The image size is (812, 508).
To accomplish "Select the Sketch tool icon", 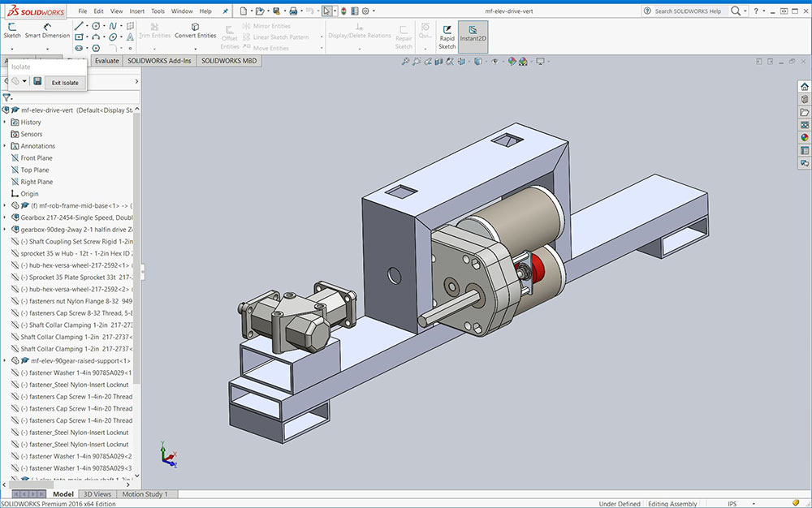I will pos(12,30).
